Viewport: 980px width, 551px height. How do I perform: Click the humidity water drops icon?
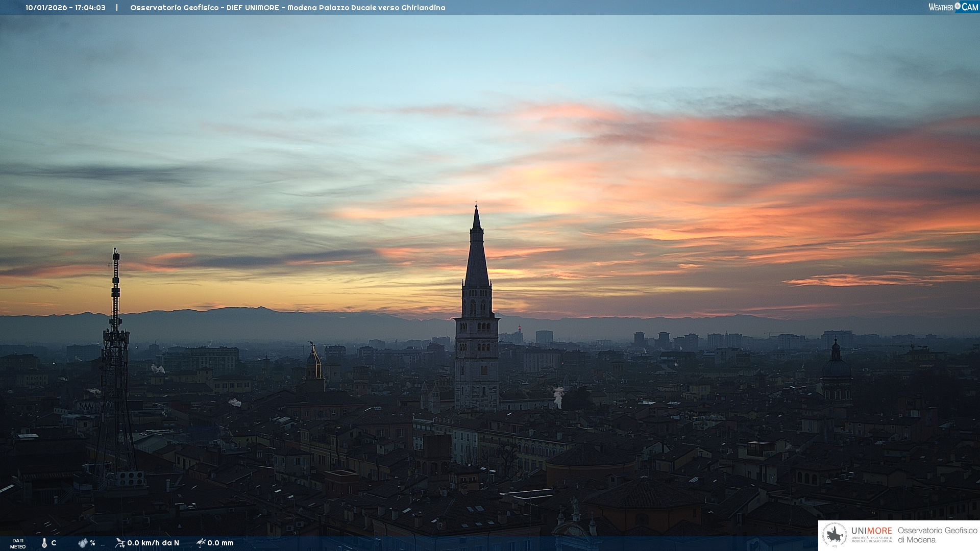(83, 543)
